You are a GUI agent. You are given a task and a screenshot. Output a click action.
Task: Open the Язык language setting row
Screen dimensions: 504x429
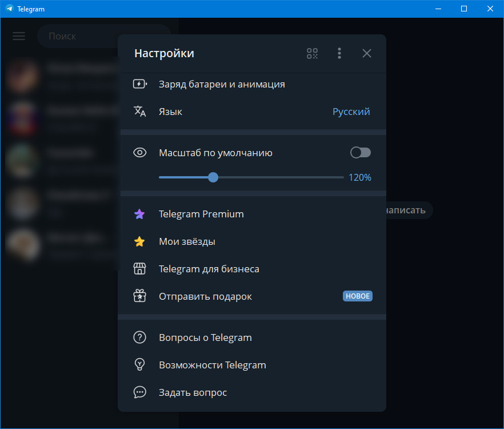click(x=252, y=112)
